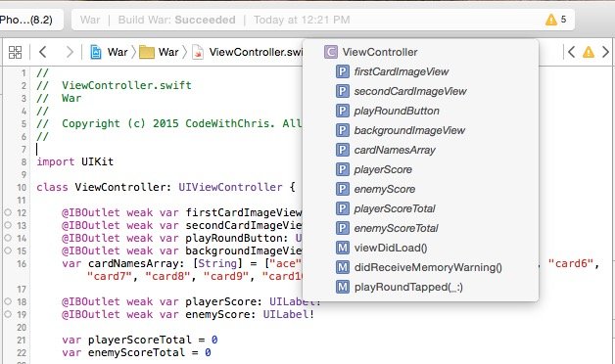Click 'var enemyScoreTotal = 0' line
Screen dimensions: 615x364
click(x=136, y=352)
